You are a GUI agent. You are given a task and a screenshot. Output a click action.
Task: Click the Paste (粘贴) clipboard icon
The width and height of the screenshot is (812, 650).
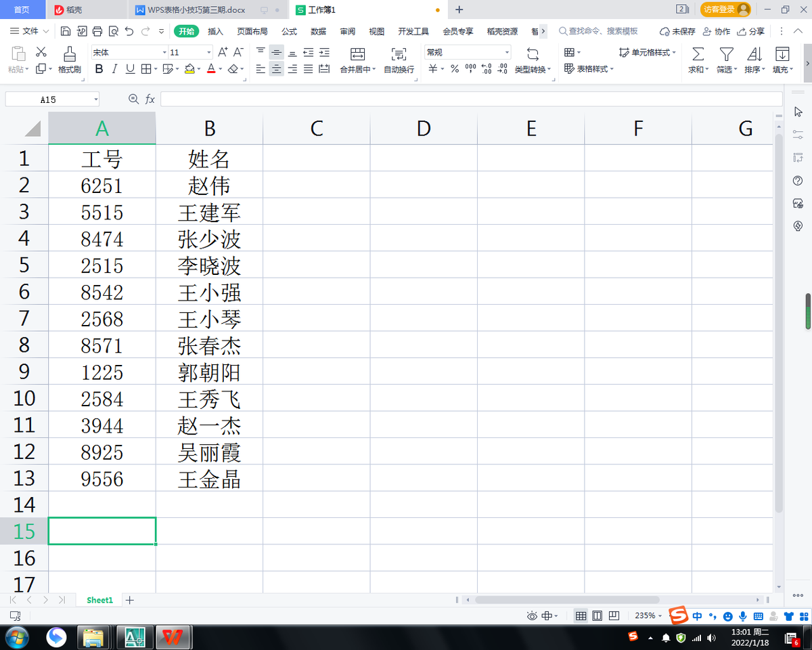pos(18,55)
